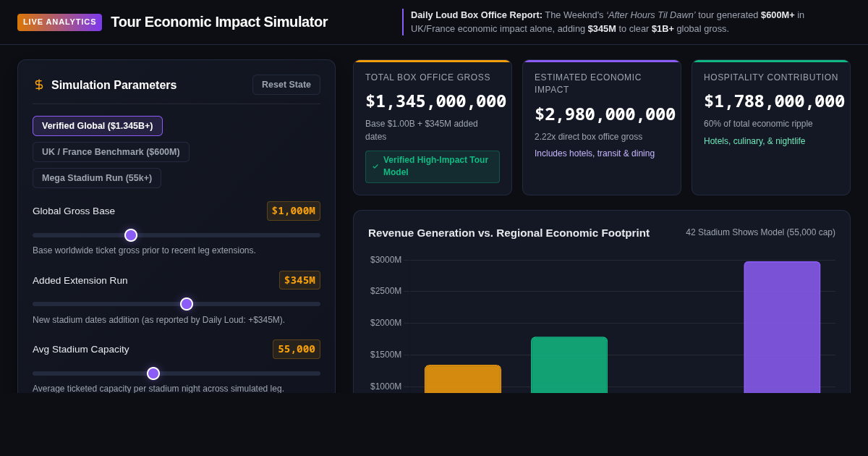Viewport: 868px width, 456px height.
Task: Click the Hospitality Contribution figure $1,788,000,000
Action: (774, 101)
